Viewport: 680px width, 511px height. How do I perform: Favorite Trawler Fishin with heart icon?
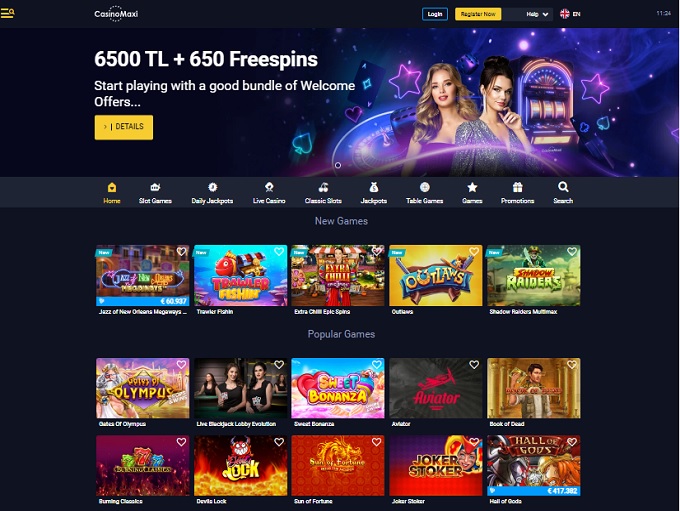click(279, 252)
